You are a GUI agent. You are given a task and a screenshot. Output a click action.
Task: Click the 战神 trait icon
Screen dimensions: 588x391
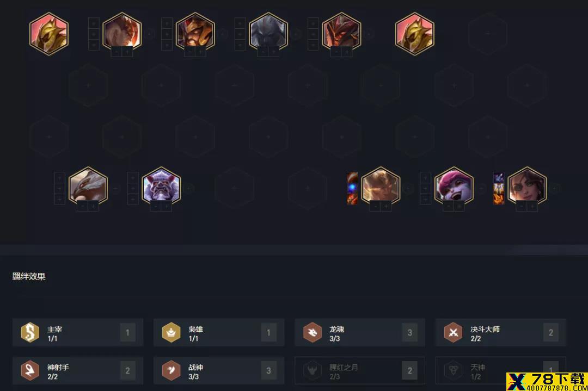(x=171, y=370)
